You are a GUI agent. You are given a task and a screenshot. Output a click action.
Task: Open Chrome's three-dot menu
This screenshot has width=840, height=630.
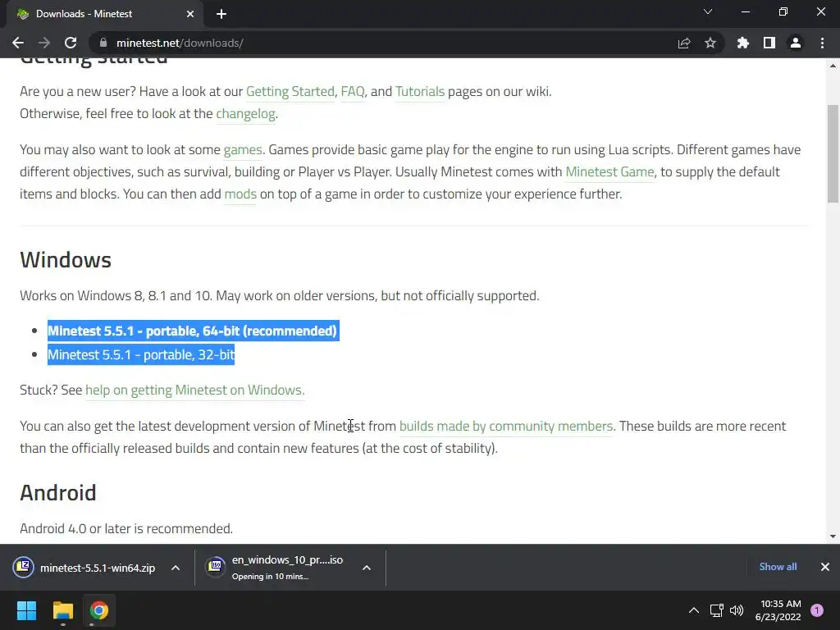point(822,43)
